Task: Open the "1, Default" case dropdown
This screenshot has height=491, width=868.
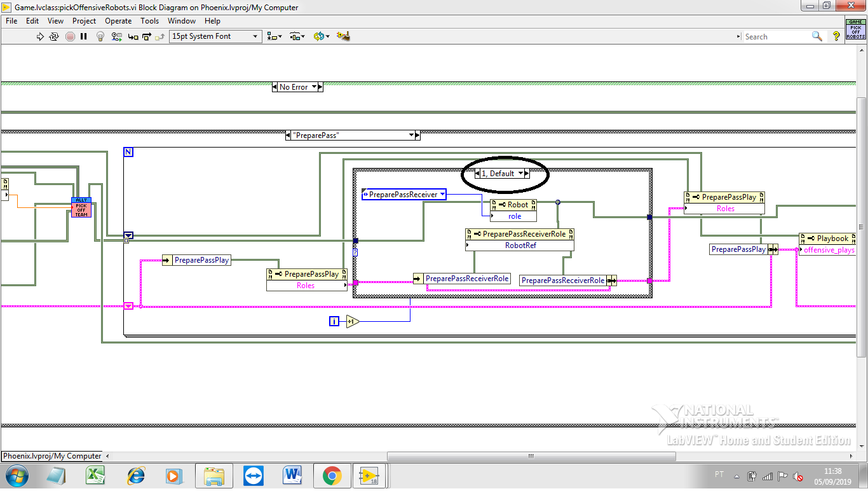Action: [520, 173]
